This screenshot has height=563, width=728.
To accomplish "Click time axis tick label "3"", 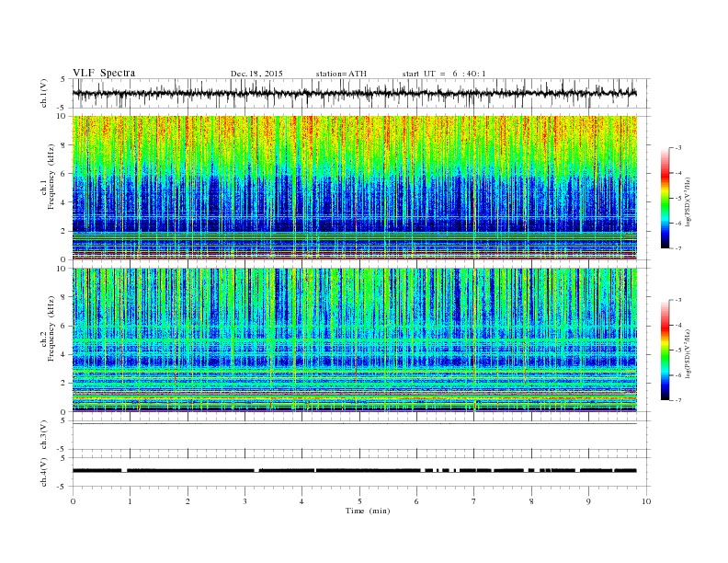I will [245, 501].
